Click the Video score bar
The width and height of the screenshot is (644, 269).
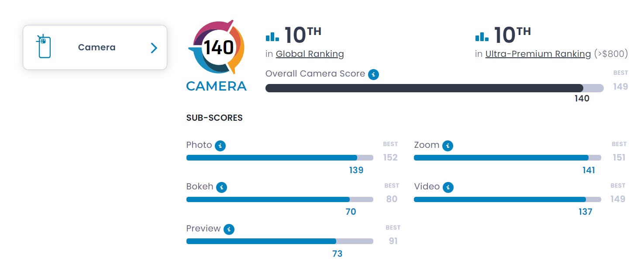click(x=507, y=199)
